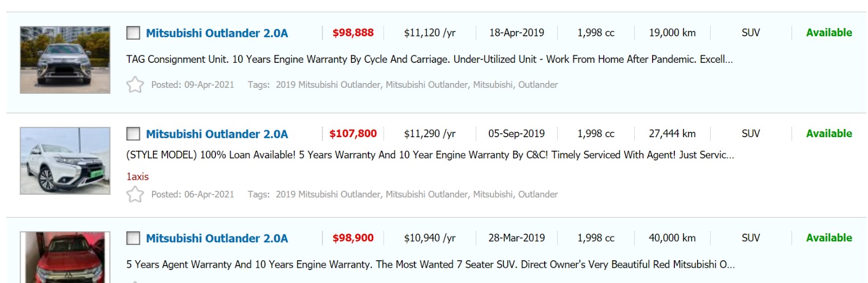
Task: Star the $98,888 Outlander listing as favorite
Action: [x=135, y=85]
